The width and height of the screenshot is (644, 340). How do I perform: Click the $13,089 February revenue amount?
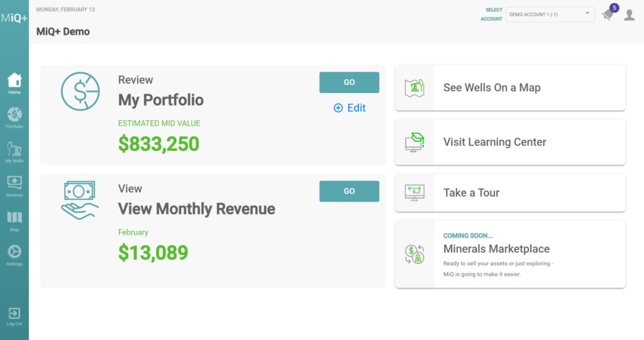click(x=153, y=252)
